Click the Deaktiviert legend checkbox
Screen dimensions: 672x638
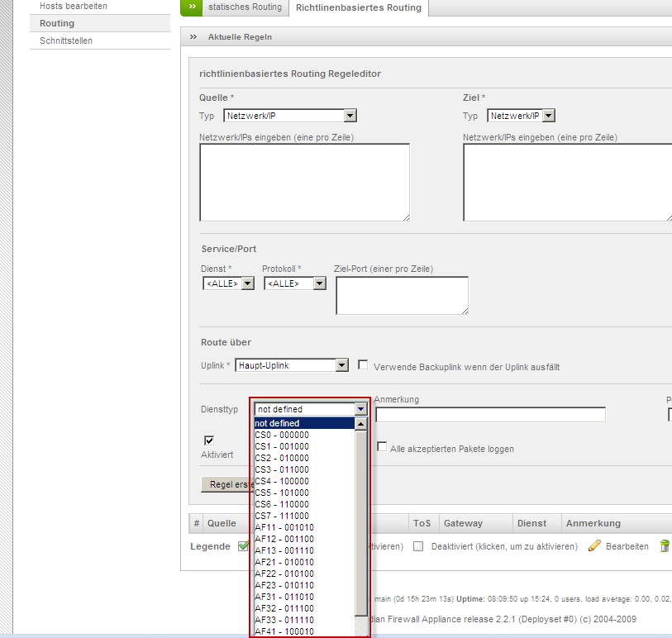418,546
